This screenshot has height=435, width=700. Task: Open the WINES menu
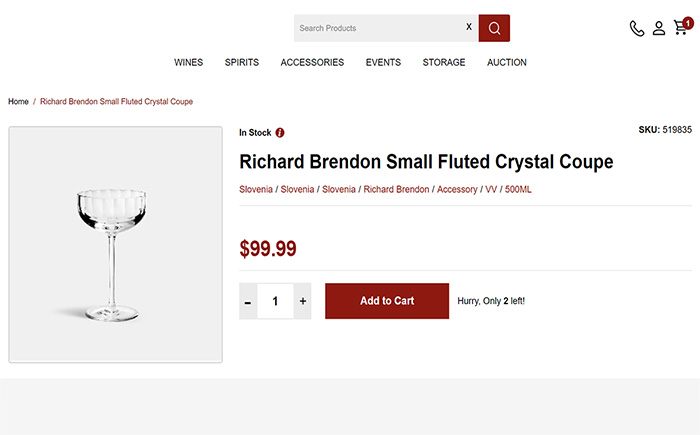click(x=188, y=63)
